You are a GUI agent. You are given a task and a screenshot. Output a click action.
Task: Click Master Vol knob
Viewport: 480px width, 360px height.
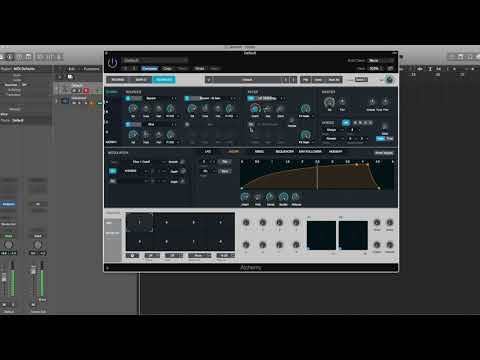click(x=329, y=102)
